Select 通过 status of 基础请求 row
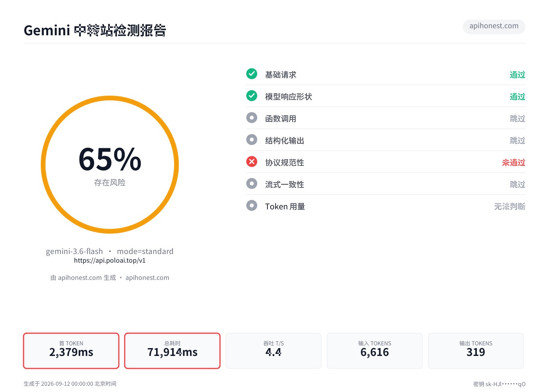 pos(517,74)
